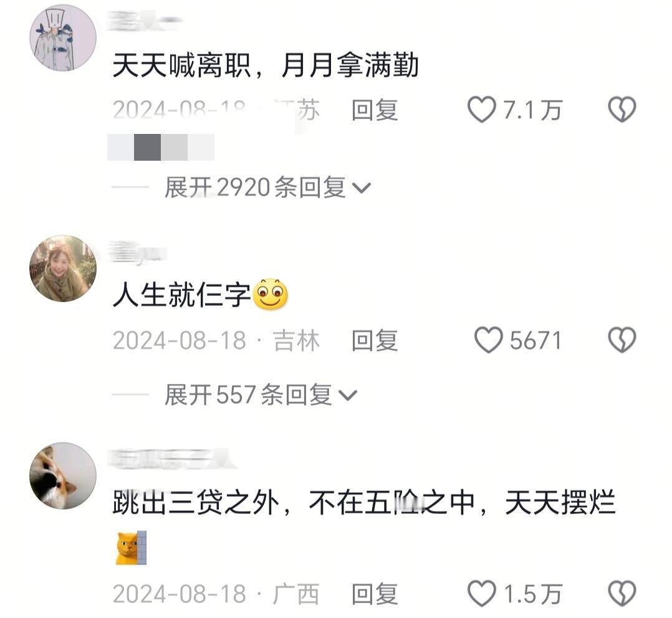Expand 557 replies under the second comment
This screenshot has height=618, width=672.
(x=261, y=394)
